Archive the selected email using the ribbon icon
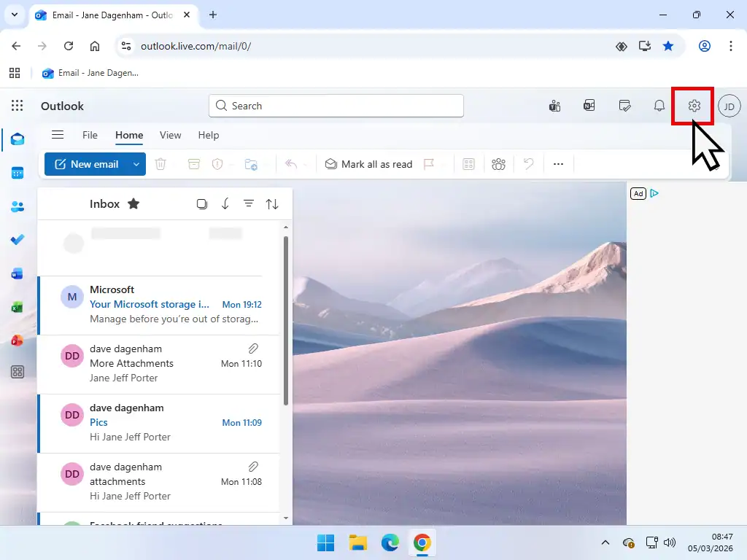 click(193, 164)
